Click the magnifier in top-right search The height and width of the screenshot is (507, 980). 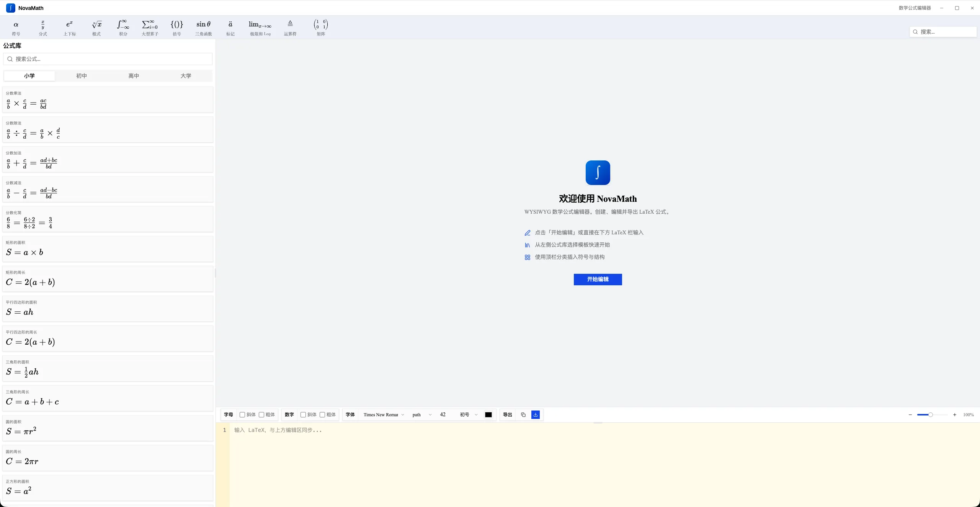915,32
